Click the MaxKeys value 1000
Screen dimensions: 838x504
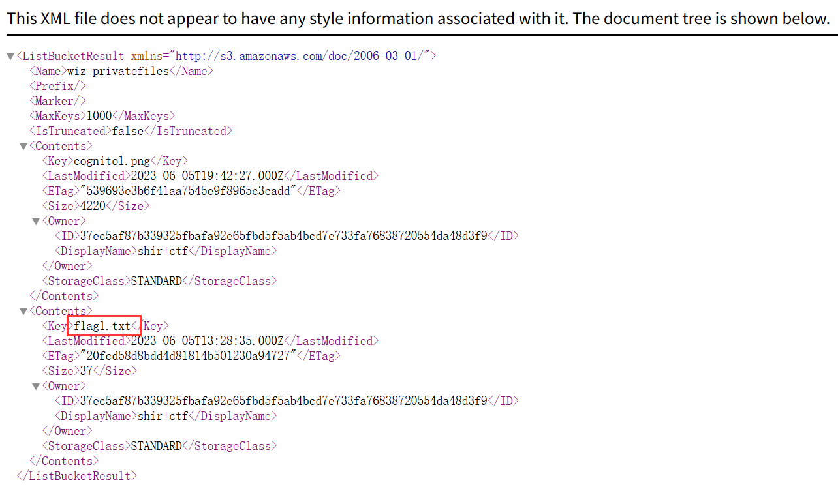click(99, 116)
